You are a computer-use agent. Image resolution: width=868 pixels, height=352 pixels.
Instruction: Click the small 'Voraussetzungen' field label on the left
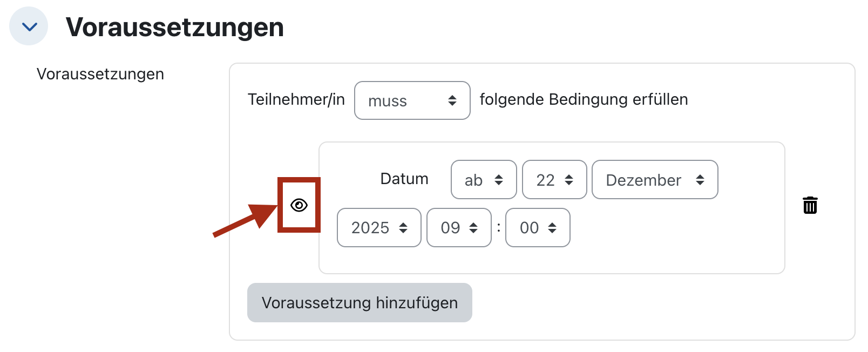(100, 74)
